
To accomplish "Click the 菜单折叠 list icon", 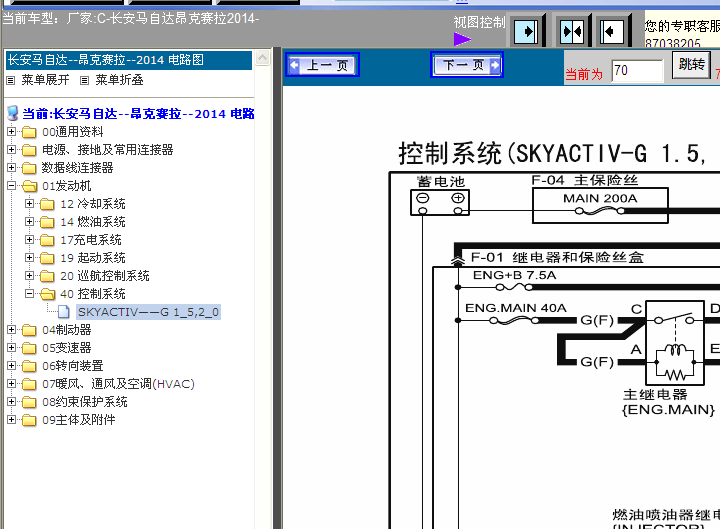I will 84,81.
